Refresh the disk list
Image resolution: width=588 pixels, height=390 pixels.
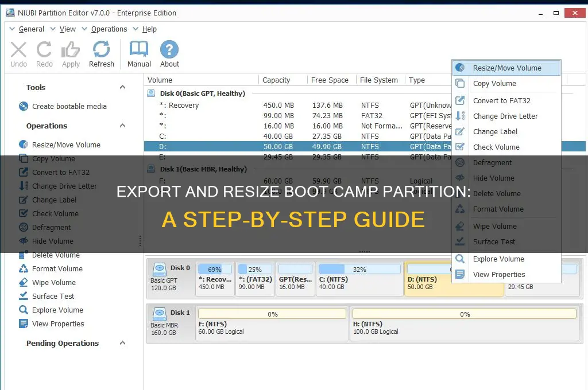pos(101,49)
